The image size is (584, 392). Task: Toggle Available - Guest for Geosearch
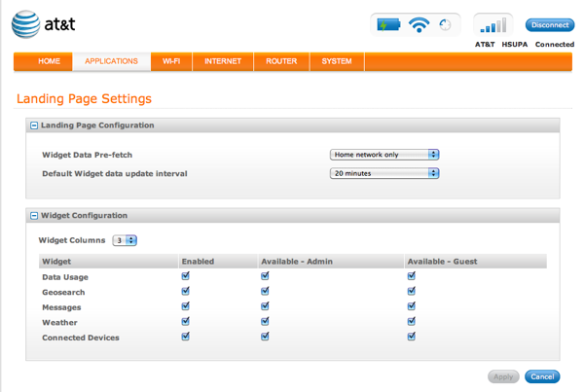pos(411,291)
